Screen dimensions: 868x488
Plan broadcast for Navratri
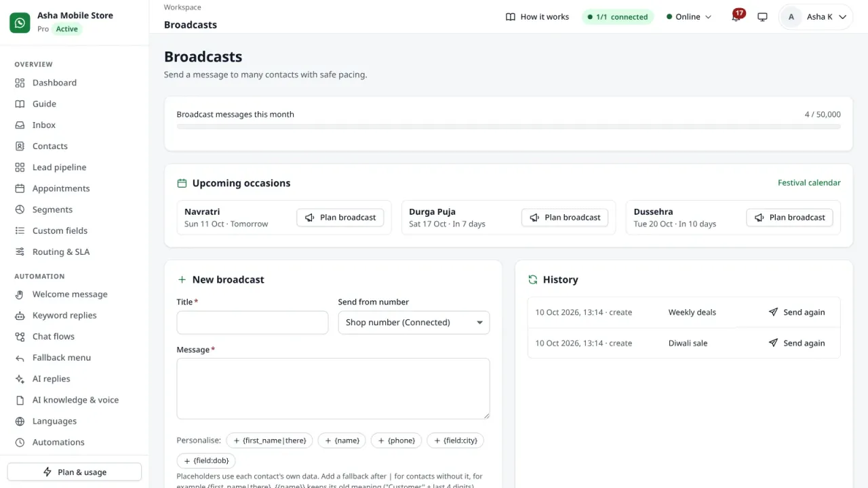click(340, 218)
